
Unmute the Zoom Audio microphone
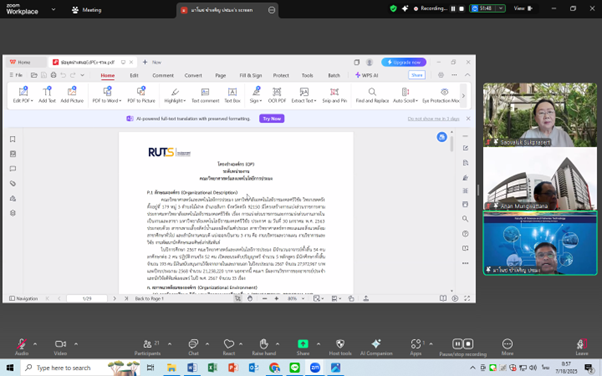(22, 347)
